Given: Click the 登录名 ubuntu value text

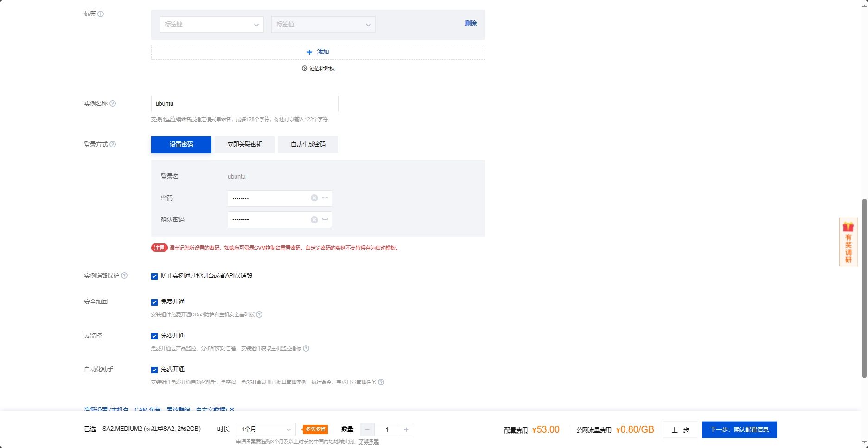Looking at the screenshot, I should pos(236,177).
